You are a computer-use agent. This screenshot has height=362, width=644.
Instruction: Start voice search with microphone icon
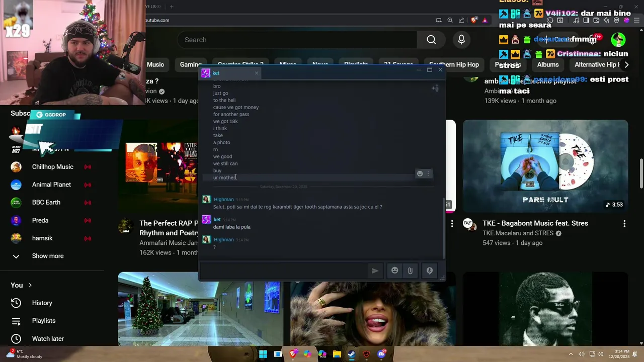tap(461, 40)
